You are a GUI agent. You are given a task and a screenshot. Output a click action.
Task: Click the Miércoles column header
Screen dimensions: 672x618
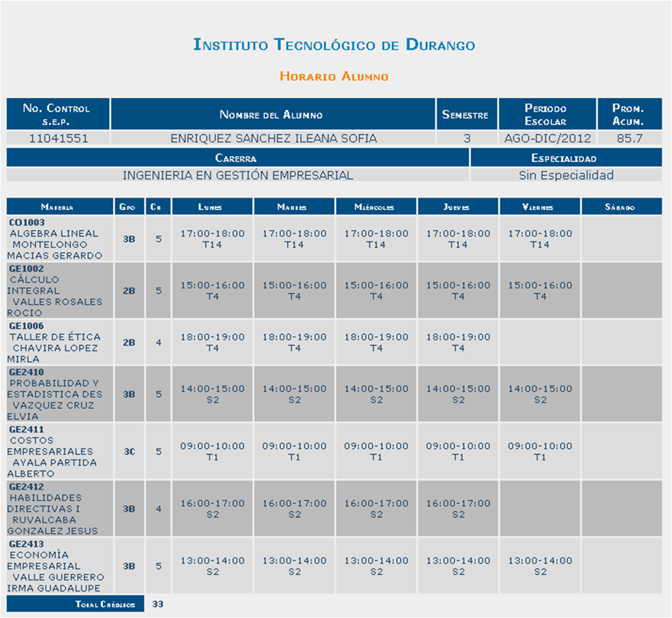376,206
